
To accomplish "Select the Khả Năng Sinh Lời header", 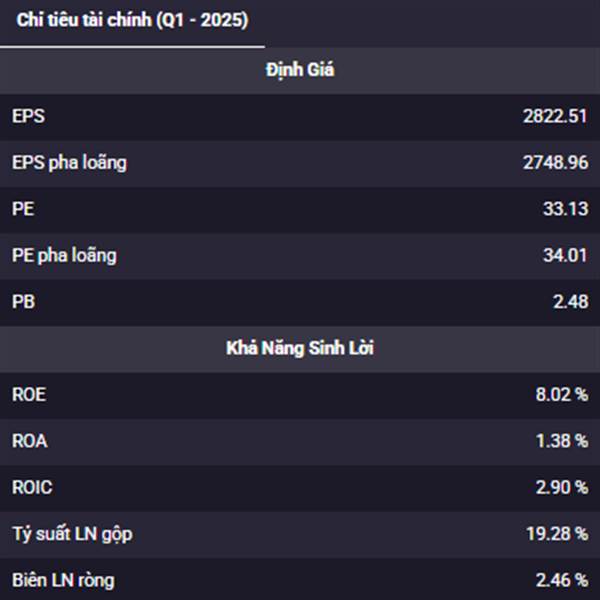I will [x=300, y=348].
